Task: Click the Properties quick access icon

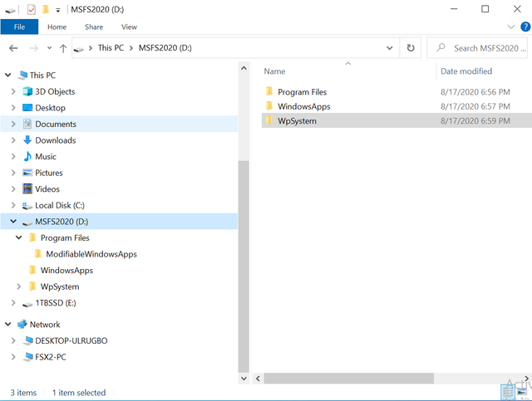Action: [x=32, y=9]
